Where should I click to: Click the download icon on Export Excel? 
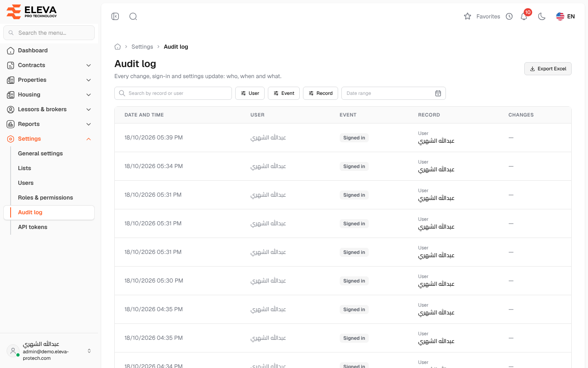(x=532, y=69)
